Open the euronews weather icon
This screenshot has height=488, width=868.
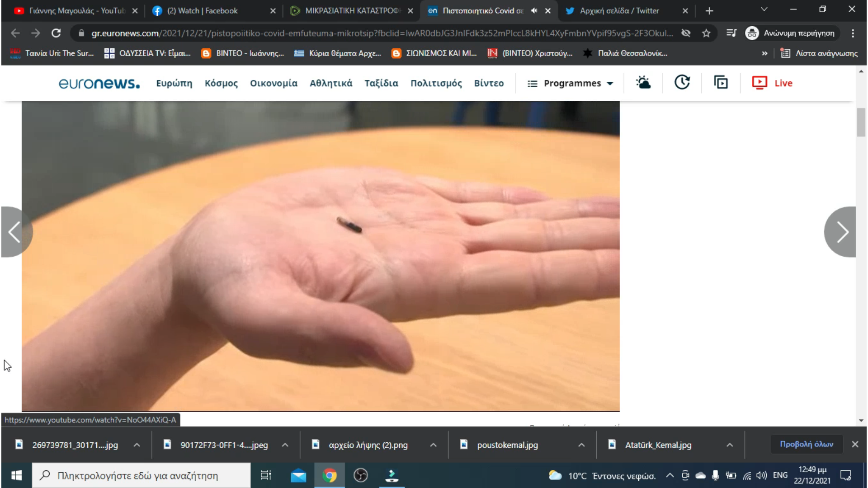643,83
